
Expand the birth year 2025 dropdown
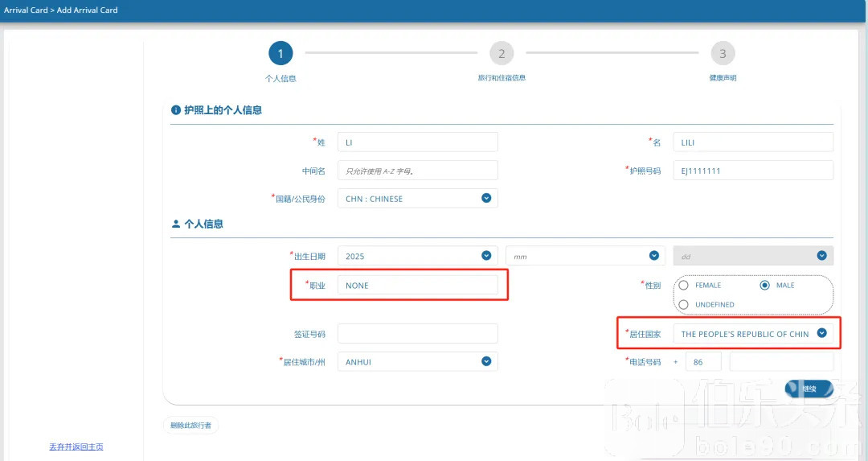click(417, 256)
